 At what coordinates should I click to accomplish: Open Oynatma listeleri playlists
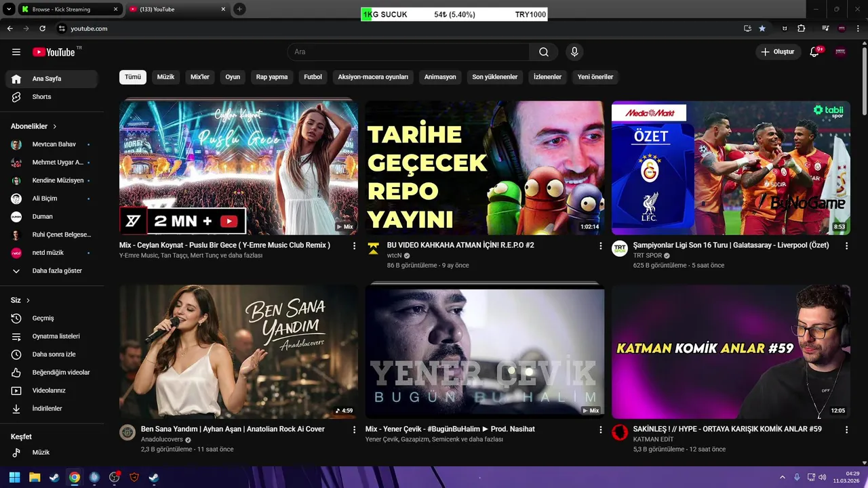coord(52,336)
